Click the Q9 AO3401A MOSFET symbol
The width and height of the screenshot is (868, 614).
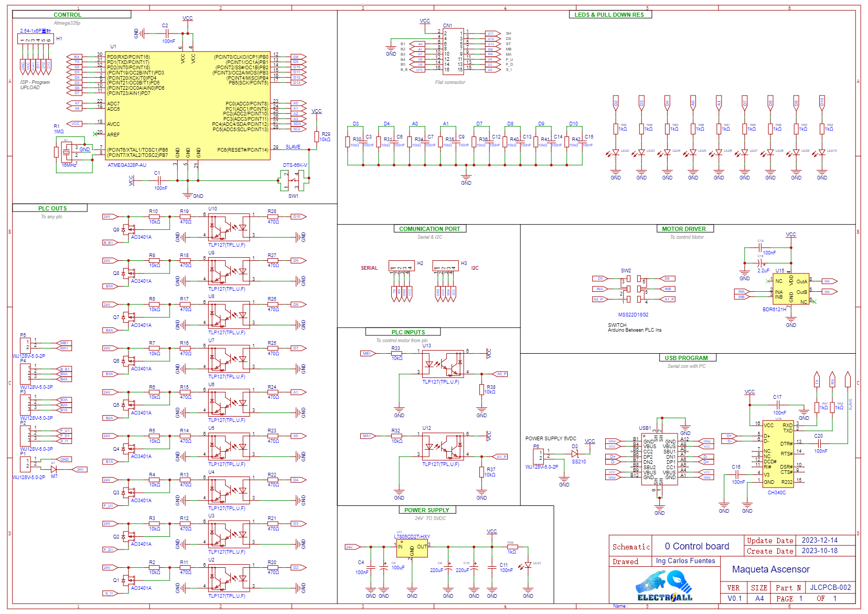pos(127,229)
